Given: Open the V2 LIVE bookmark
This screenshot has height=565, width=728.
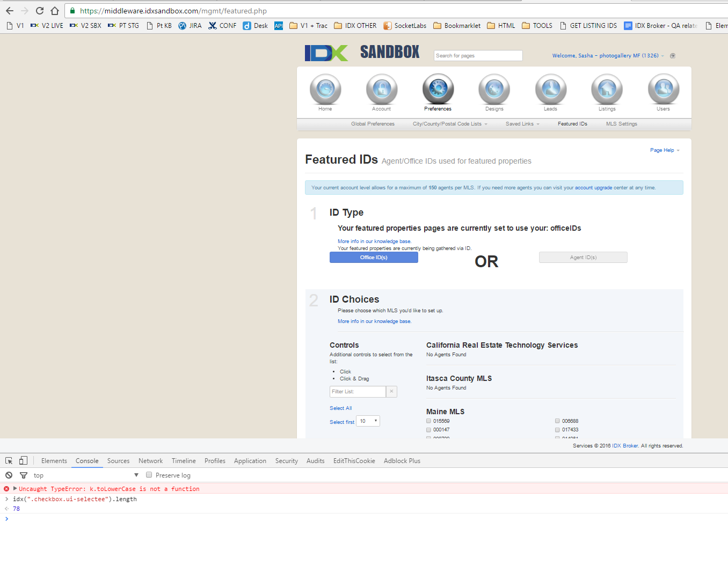Looking at the screenshot, I should coord(47,26).
